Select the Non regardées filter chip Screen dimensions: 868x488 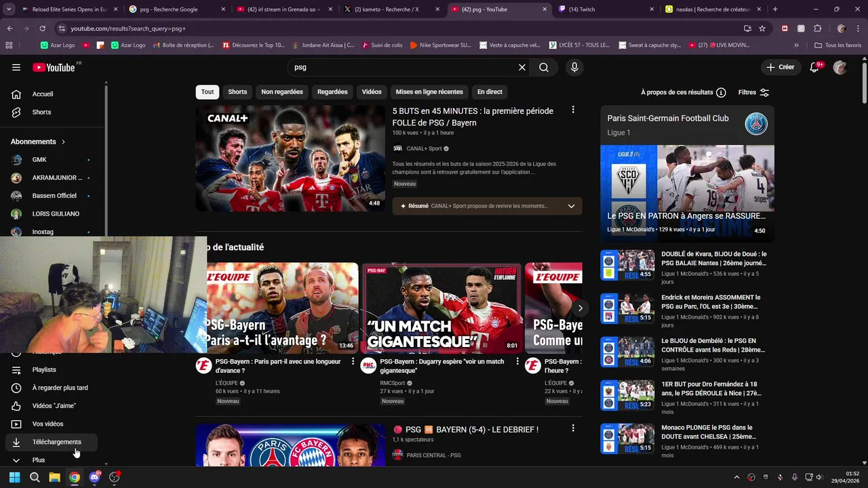tap(282, 92)
